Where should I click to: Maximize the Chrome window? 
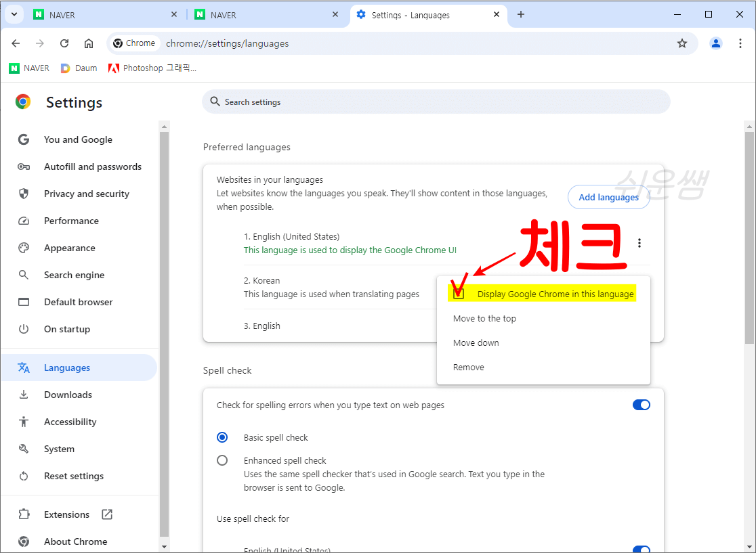click(x=709, y=14)
